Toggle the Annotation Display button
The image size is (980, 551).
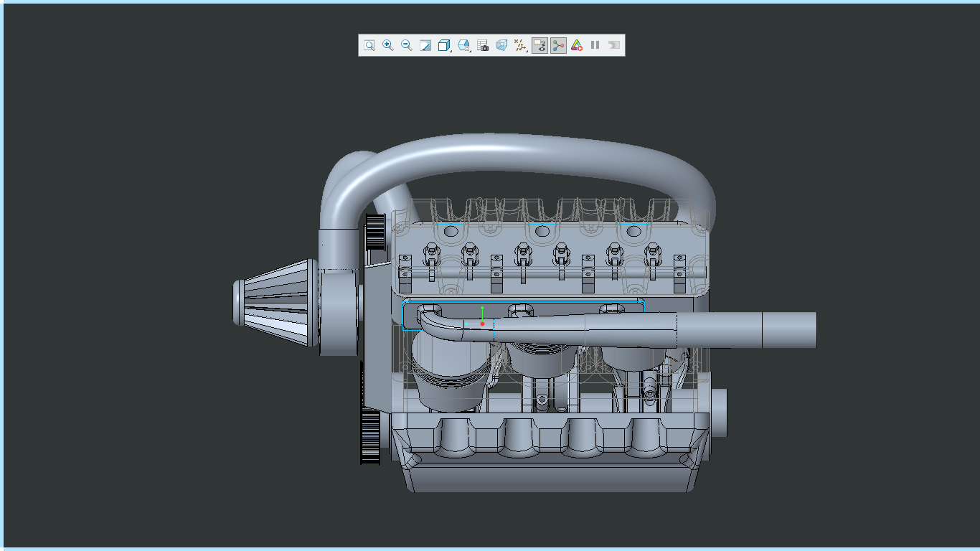pos(540,45)
